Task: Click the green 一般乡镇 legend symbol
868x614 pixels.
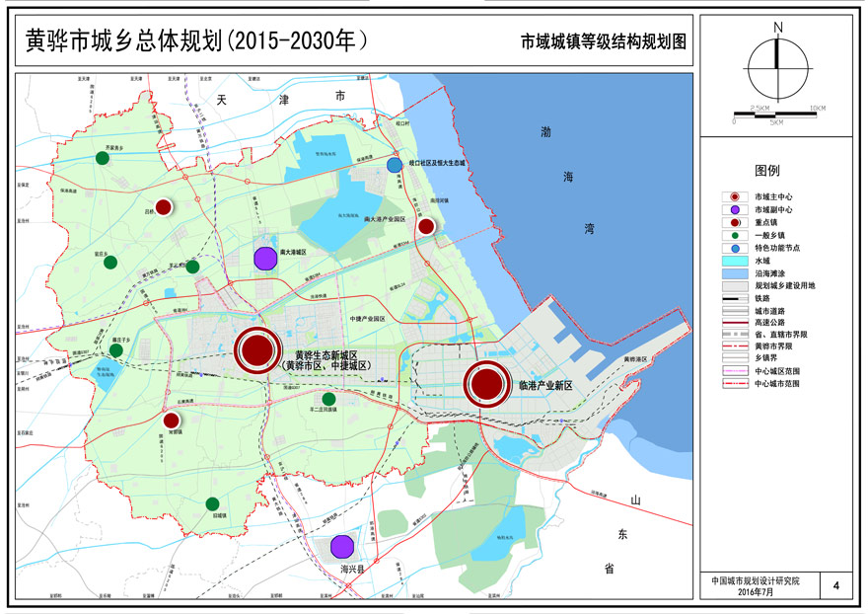Action: coord(735,236)
